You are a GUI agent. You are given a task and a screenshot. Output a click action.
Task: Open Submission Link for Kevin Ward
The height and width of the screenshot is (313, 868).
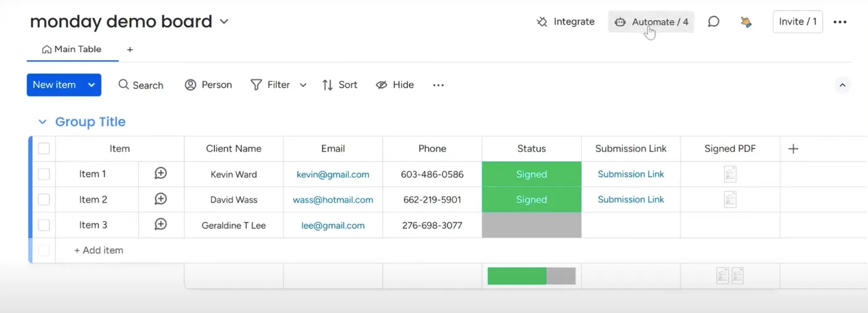pos(631,174)
